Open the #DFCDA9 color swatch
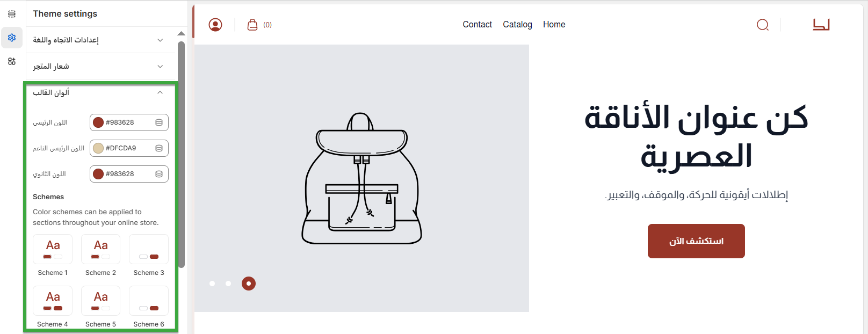Viewport: 868px width, 334px height. (x=98, y=148)
